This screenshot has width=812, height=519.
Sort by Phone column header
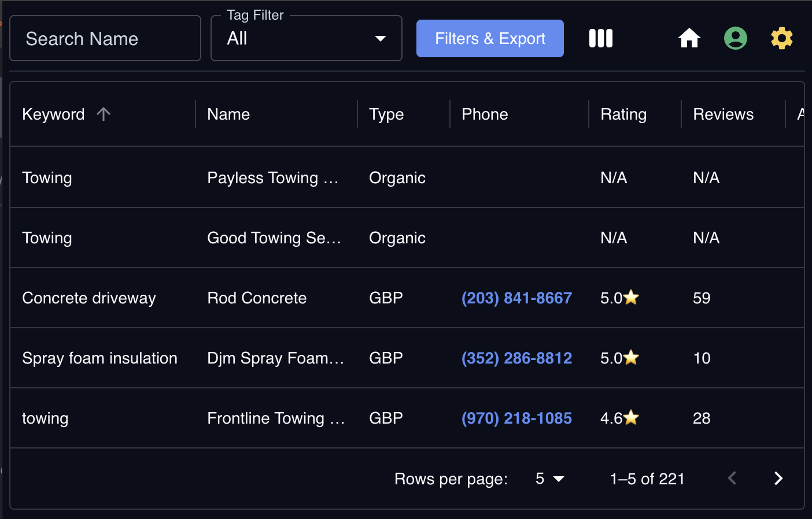(485, 114)
